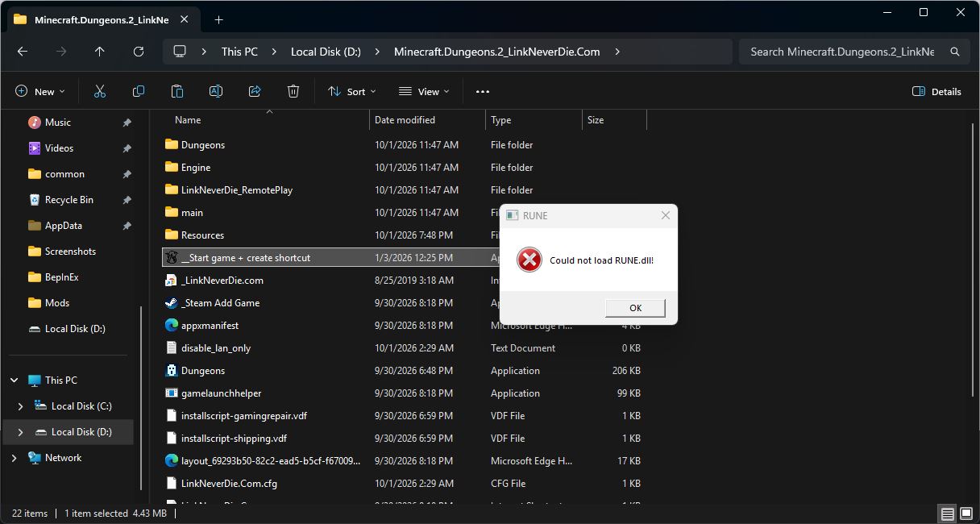
Task: Go up one folder level
Action: tap(100, 52)
